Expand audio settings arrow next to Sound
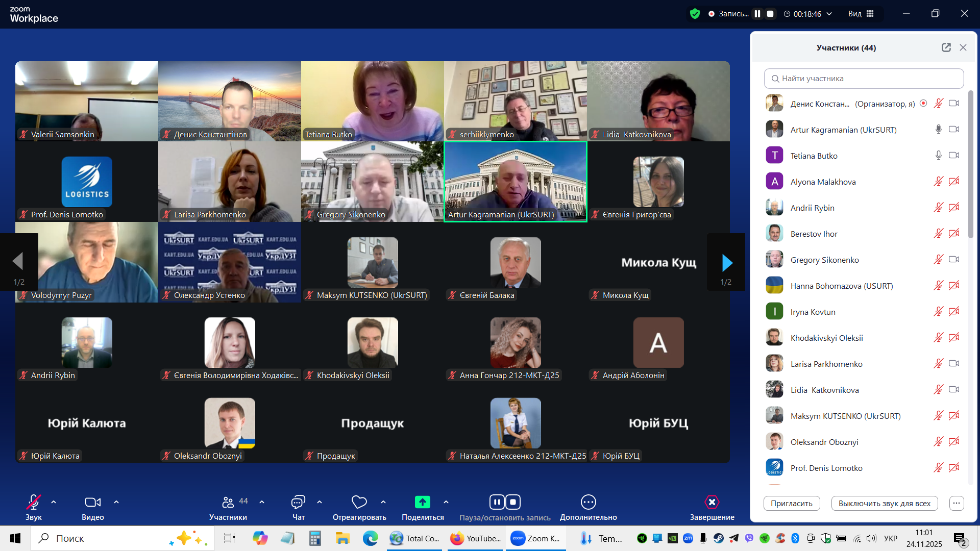This screenshot has height=551, width=980. click(x=54, y=503)
